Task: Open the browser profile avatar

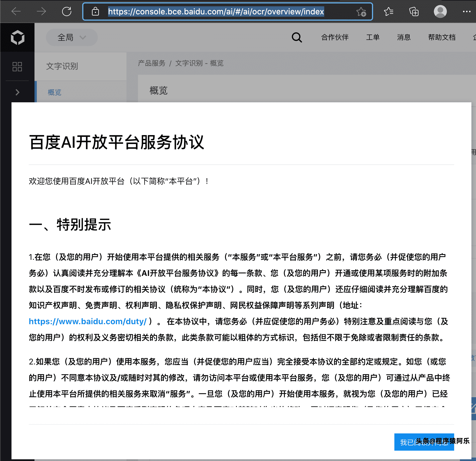Action: (440, 11)
